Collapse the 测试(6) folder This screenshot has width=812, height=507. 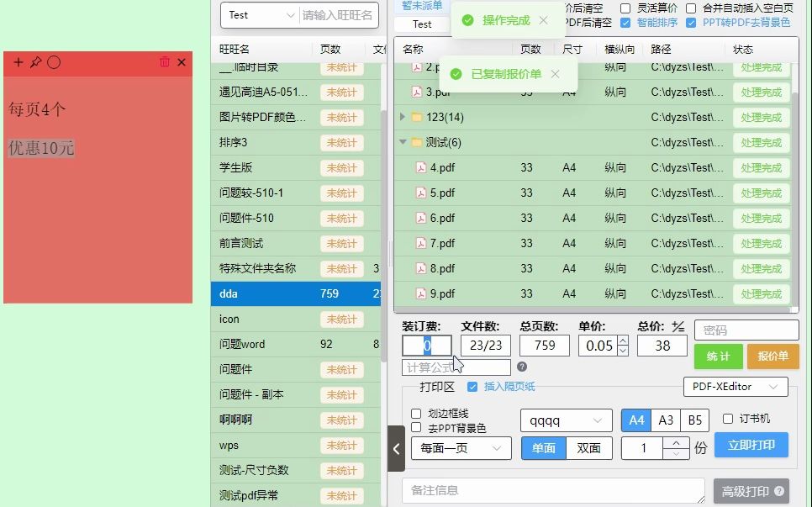403,142
